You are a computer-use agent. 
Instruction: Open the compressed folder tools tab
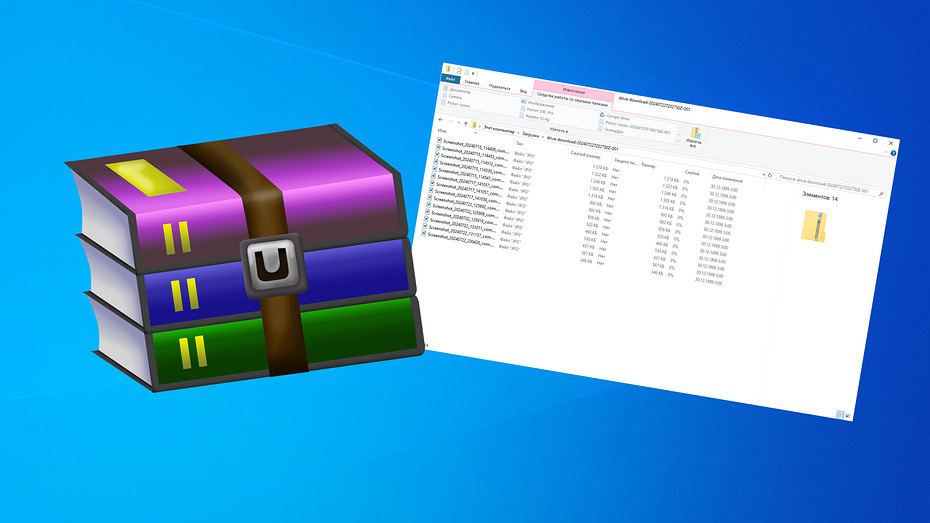572,100
